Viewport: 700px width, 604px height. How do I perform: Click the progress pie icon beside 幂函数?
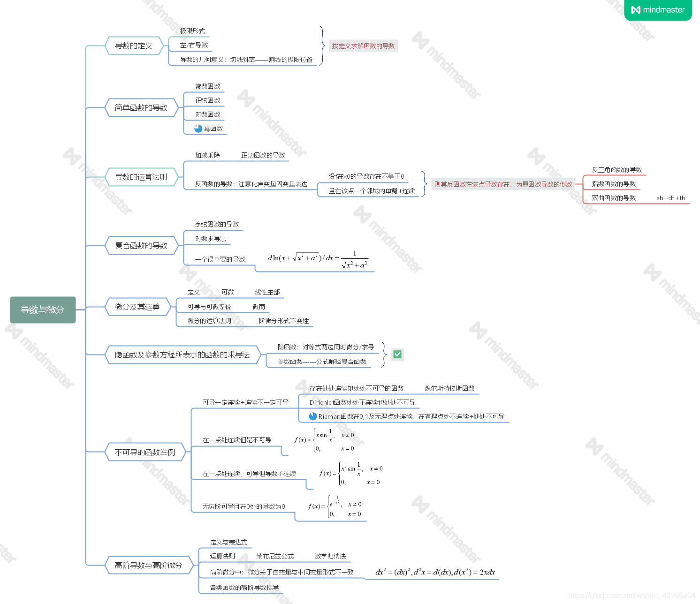(x=198, y=128)
